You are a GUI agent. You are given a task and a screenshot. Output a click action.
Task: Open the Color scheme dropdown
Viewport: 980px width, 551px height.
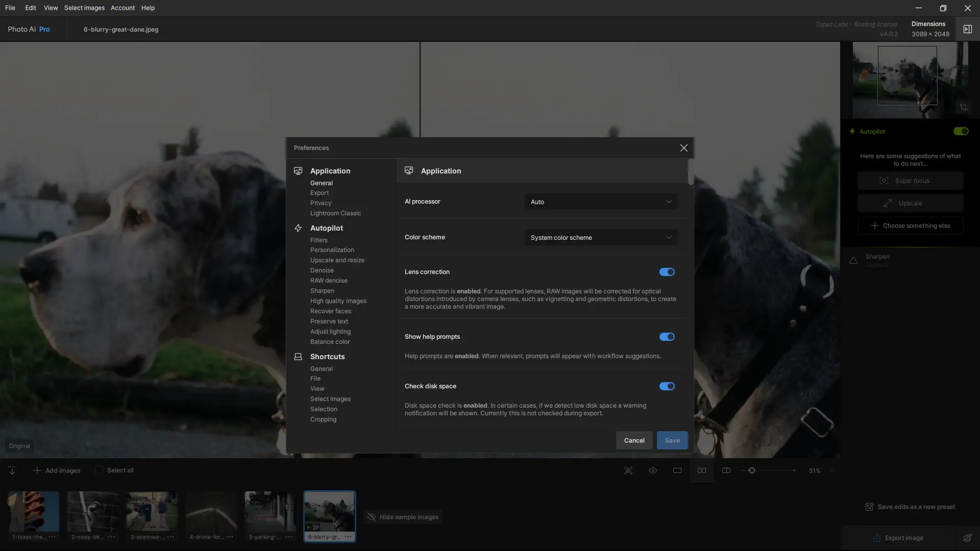point(601,237)
